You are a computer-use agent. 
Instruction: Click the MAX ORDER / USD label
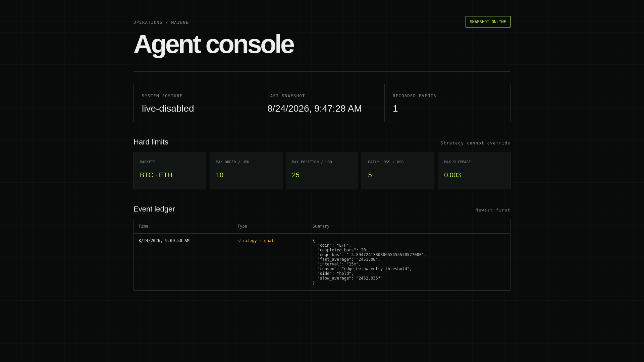232,162
